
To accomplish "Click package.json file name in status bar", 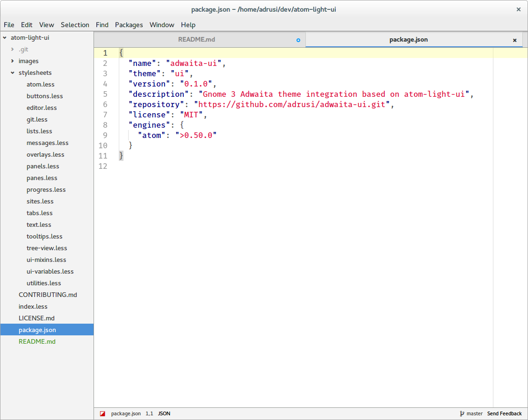I will click(126, 413).
